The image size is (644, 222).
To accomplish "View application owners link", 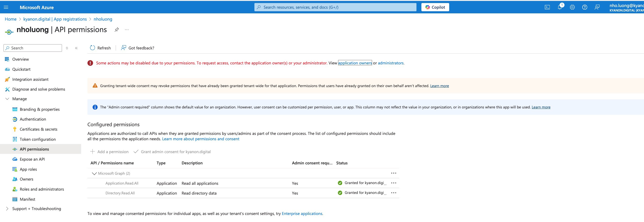I will tap(355, 63).
